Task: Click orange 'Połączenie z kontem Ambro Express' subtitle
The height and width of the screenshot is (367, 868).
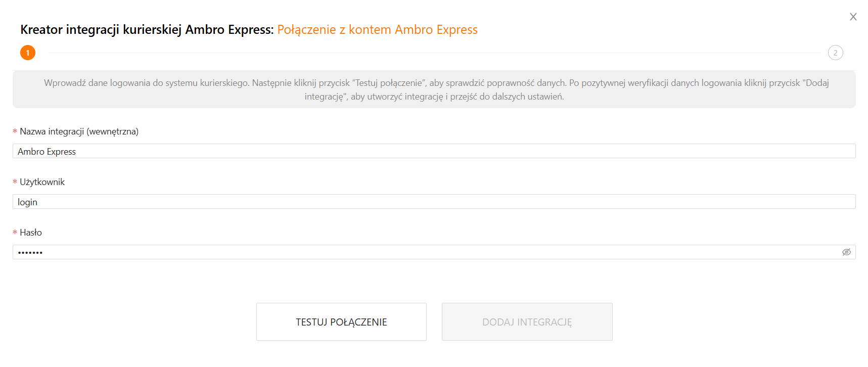Action: point(377,30)
